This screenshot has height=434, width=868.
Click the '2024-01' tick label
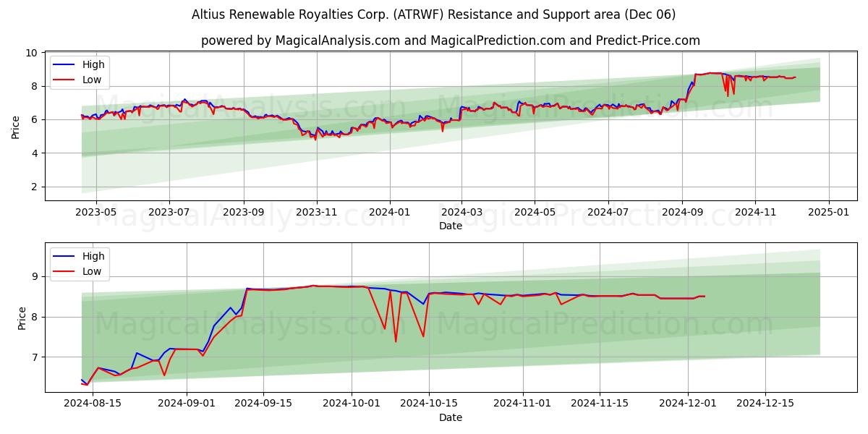[390, 213]
